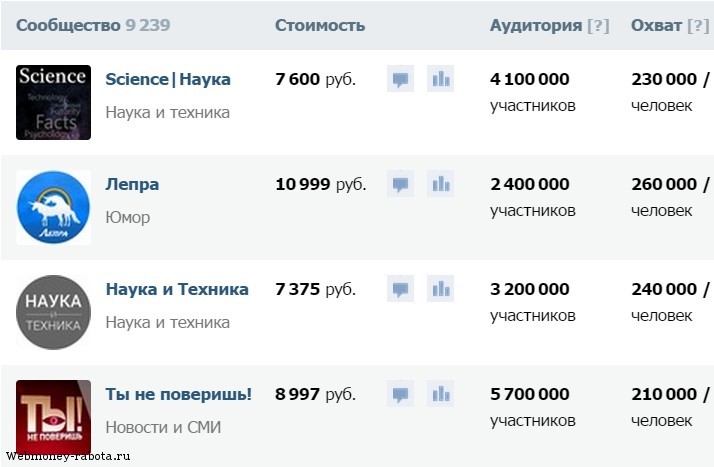Click the Лепра community avatar

53,207
